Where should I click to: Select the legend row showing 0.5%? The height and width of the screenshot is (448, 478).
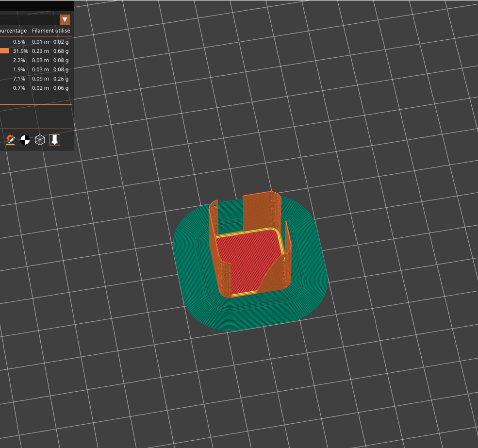click(x=36, y=42)
